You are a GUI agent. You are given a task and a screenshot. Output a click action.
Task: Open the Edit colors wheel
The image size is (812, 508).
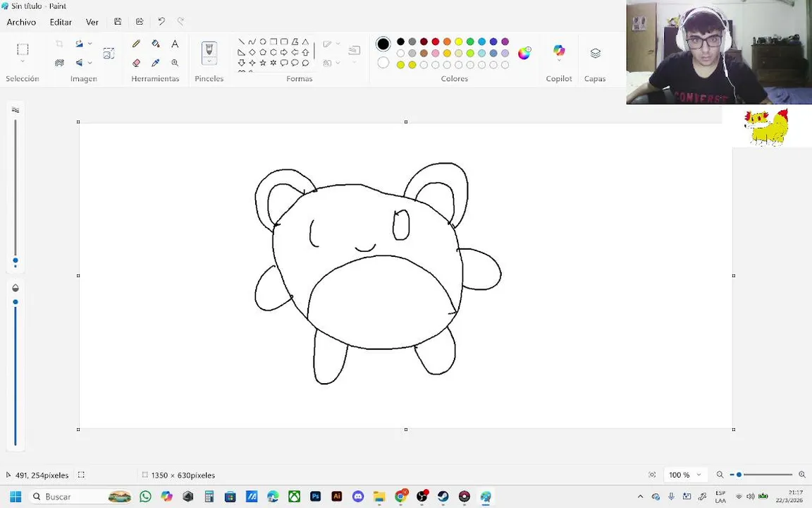click(x=524, y=53)
